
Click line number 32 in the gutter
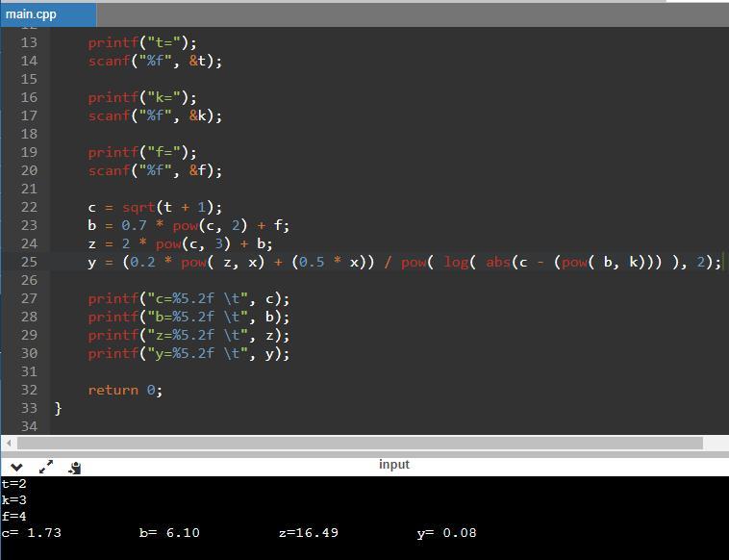click(28, 390)
